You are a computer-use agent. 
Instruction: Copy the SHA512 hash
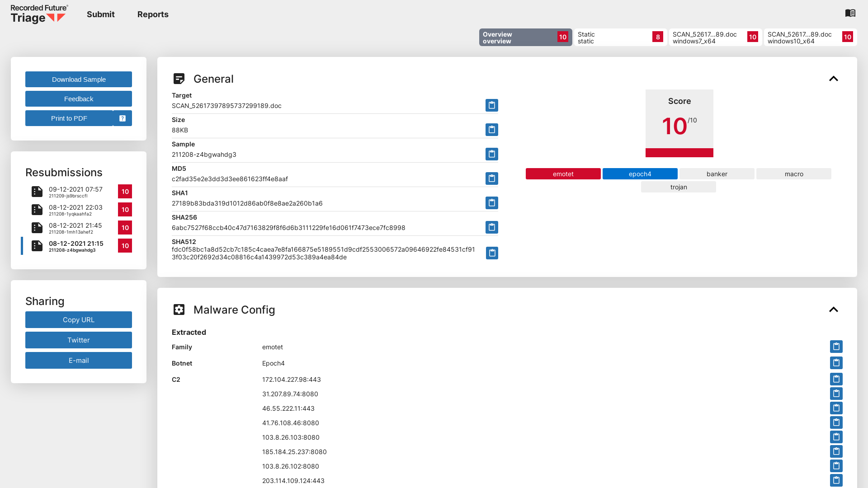pyautogui.click(x=492, y=253)
